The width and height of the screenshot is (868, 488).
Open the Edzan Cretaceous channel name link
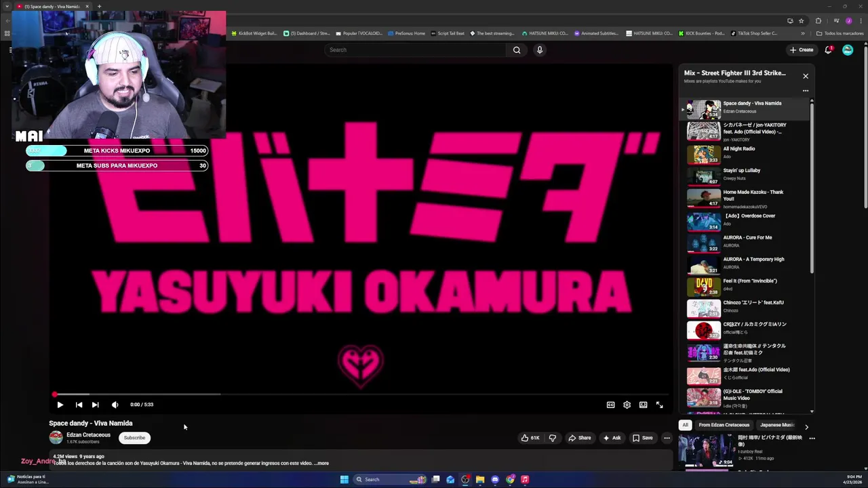[x=88, y=435]
